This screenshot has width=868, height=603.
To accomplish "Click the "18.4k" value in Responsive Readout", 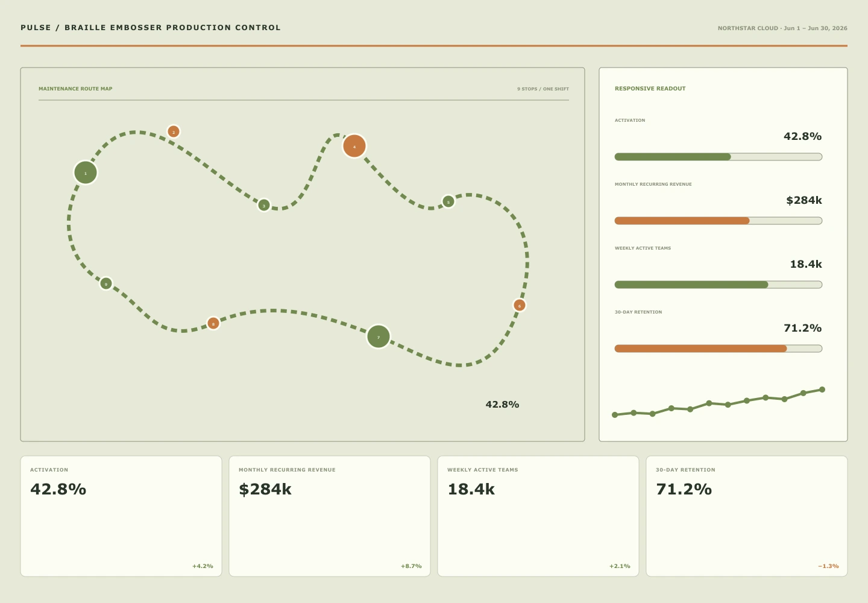I will (806, 264).
